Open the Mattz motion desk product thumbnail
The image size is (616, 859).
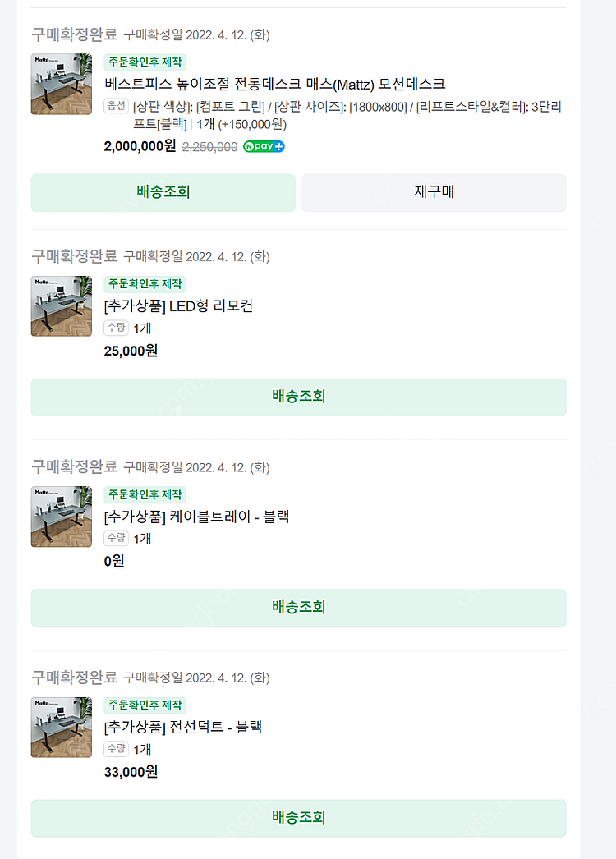[62, 84]
